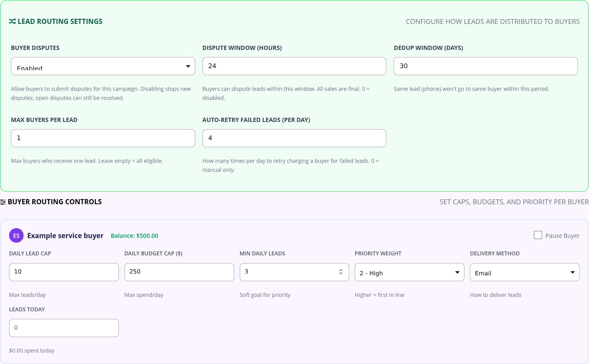Image resolution: width=589 pixels, height=364 pixels.
Task: Expand the Priority Weight dropdown
Action: [409, 272]
